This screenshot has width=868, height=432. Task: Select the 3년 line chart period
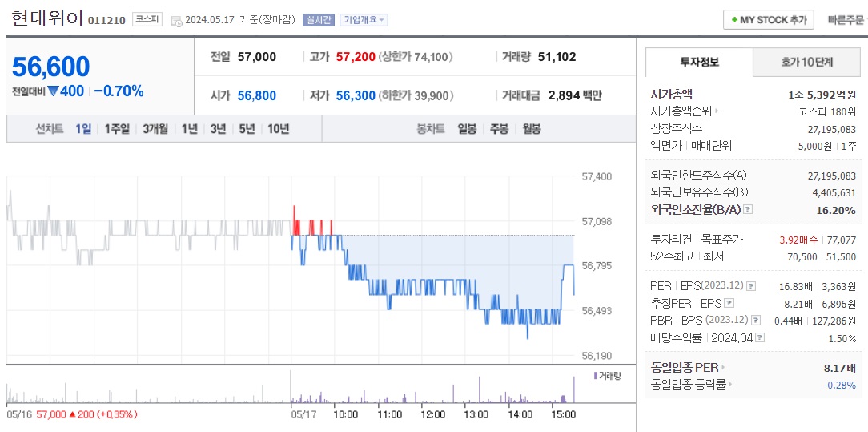point(218,129)
